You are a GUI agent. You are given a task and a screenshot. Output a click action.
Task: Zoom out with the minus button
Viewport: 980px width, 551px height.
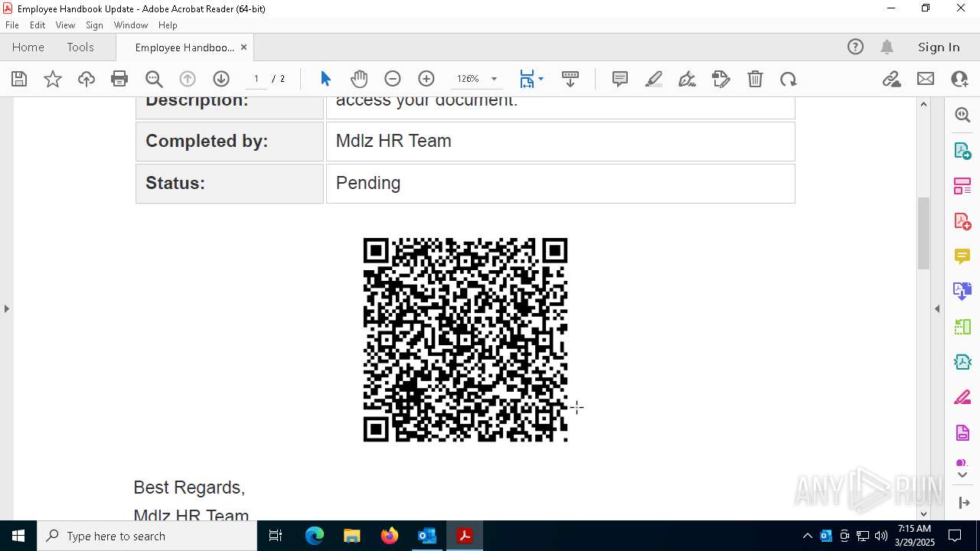pyautogui.click(x=393, y=79)
